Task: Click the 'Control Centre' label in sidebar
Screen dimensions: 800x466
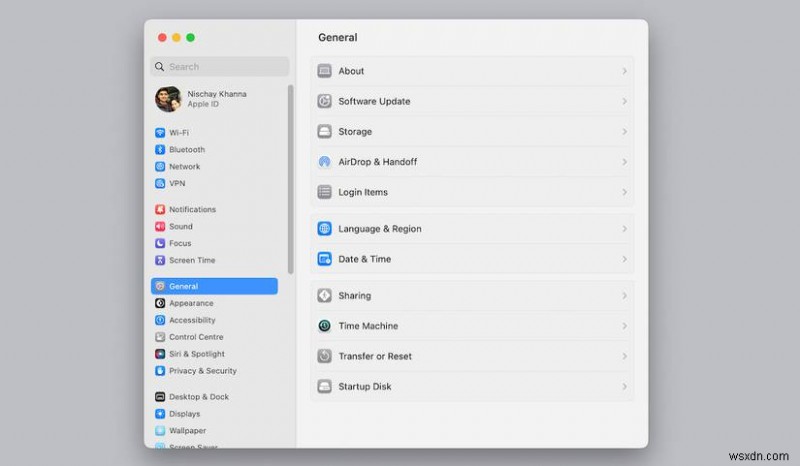Action: coord(196,337)
